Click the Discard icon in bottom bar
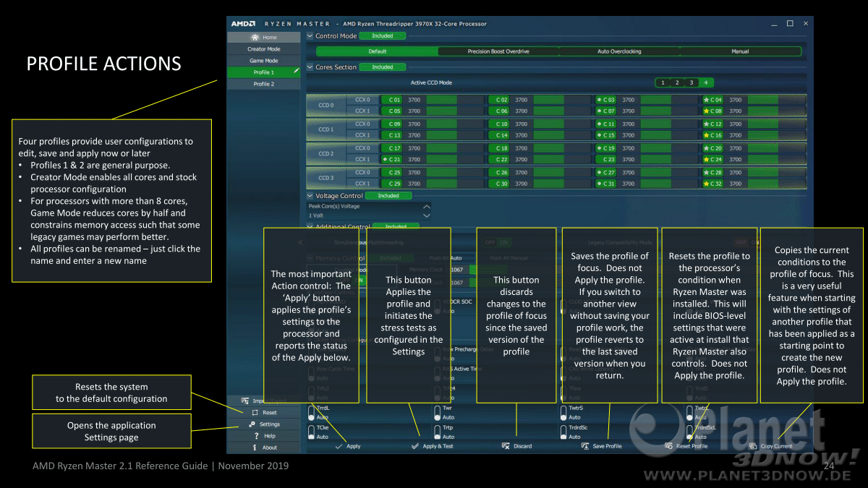868x488 pixels. pos(506,446)
